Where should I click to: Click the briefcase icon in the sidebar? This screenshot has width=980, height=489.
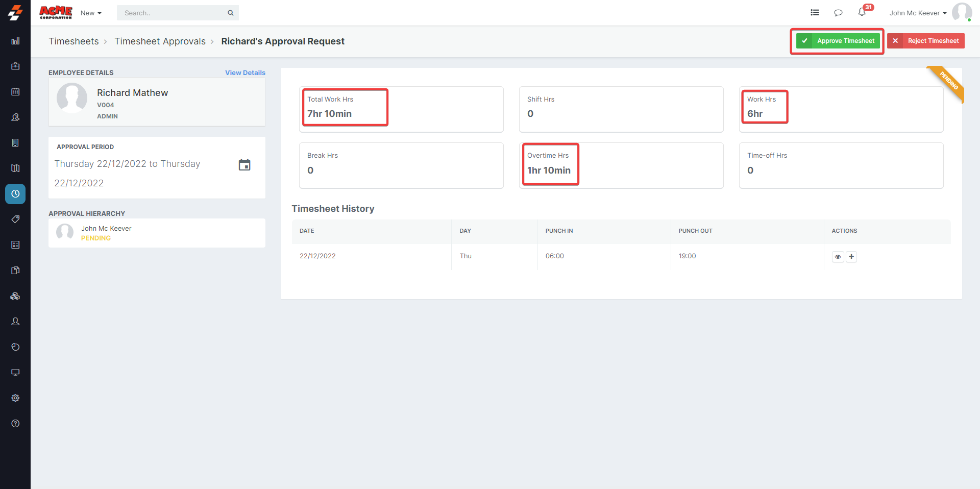pos(15,66)
